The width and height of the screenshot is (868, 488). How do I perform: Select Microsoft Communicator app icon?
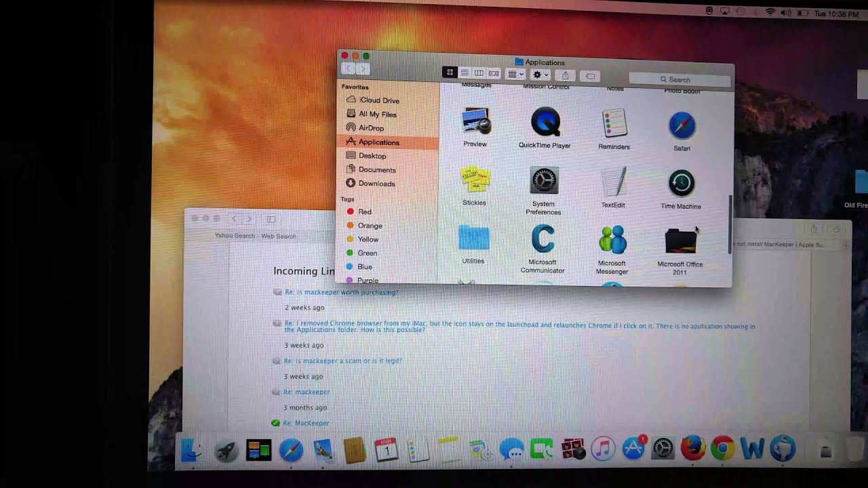pos(543,240)
